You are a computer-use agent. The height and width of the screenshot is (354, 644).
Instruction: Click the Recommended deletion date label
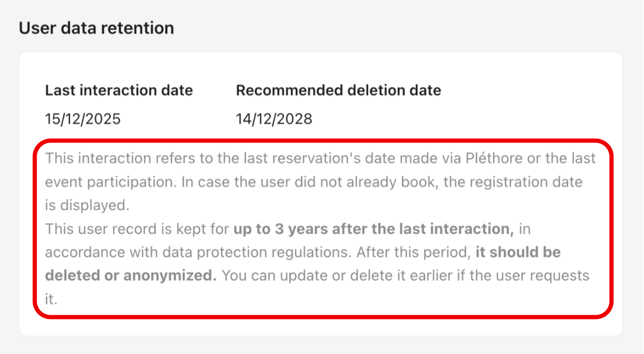pyautogui.click(x=338, y=91)
